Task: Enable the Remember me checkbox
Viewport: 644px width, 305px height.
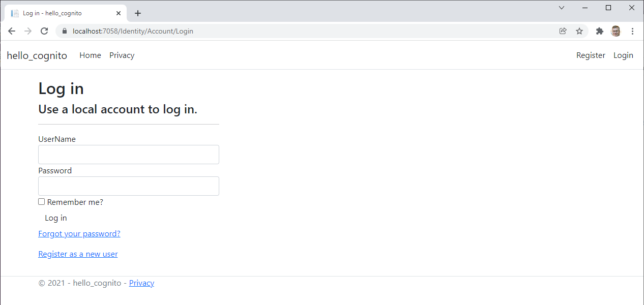Action: pos(42,202)
